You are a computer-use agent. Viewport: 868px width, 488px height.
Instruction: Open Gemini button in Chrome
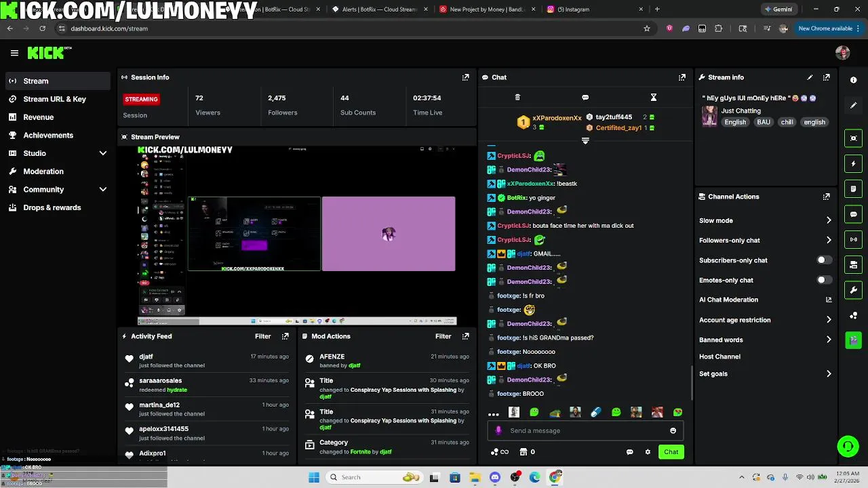click(778, 9)
